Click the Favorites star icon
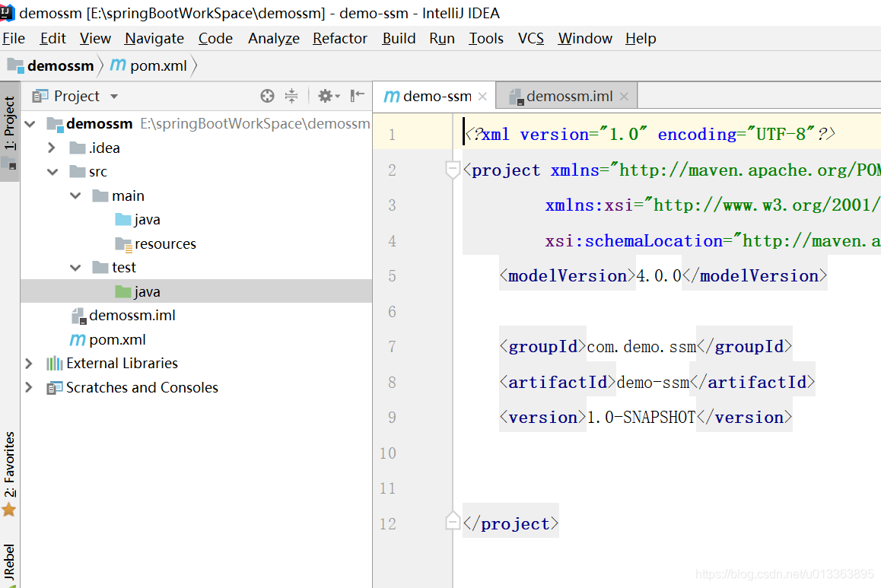The height and width of the screenshot is (588, 881). pos(9,510)
